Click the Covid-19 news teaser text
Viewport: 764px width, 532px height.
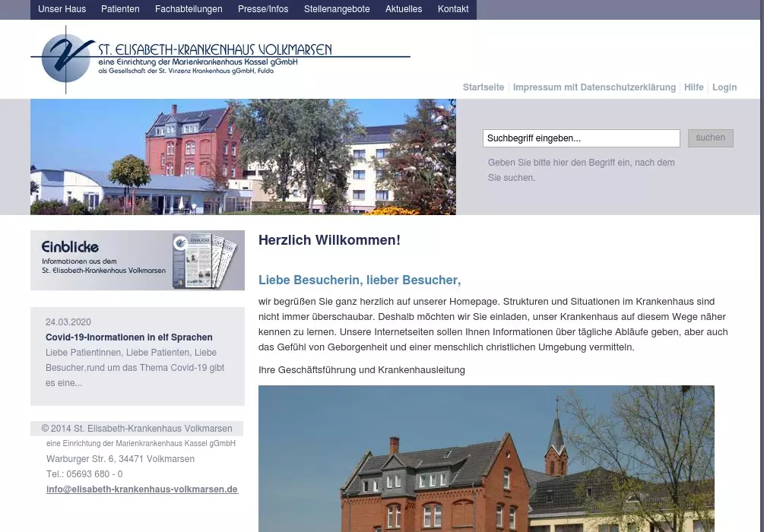[x=135, y=368]
